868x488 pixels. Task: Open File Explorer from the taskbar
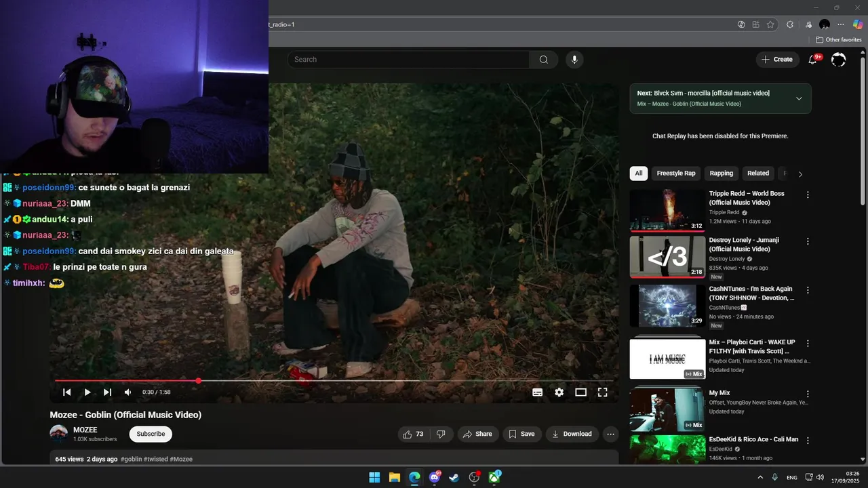coord(394,478)
